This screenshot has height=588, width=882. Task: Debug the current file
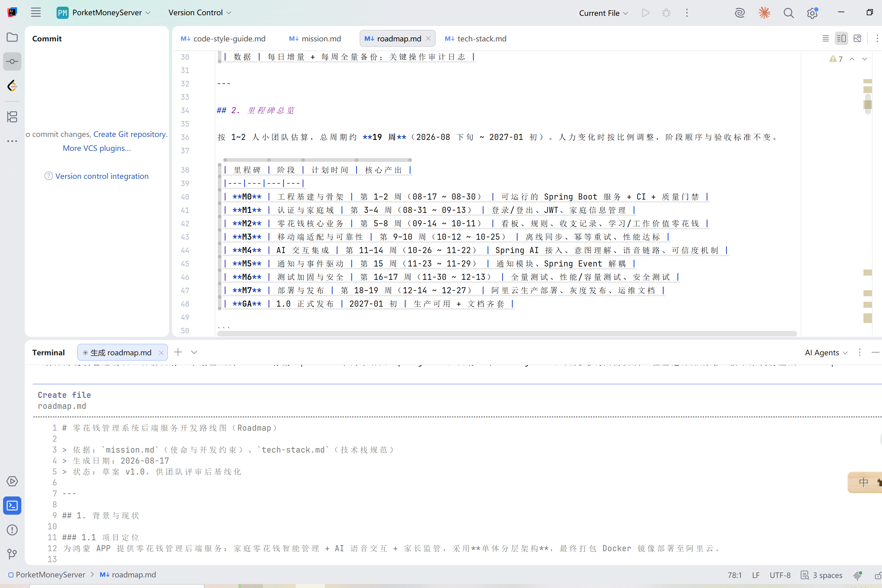tap(666, 13)
